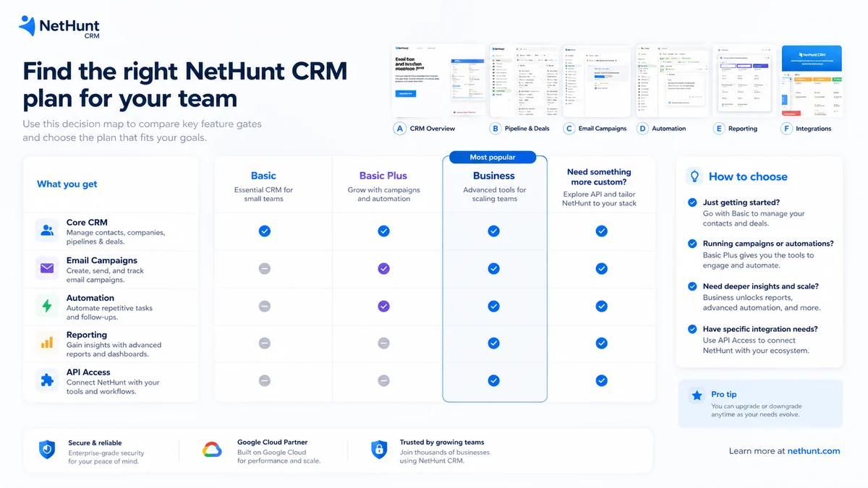Viewport: 868px width, 488px height.
Task: Click Reporting check in Business column
Action: pyautogui.click(x=493, y=343)
